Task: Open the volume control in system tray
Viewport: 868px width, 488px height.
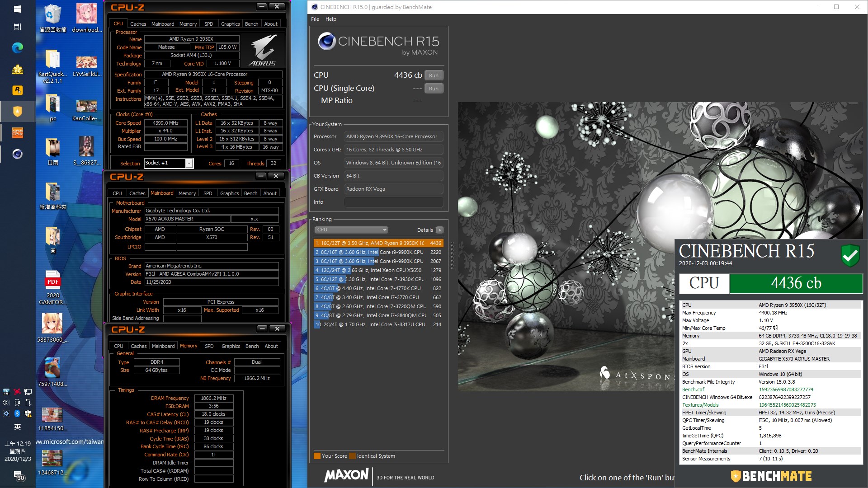Action: 6,403
